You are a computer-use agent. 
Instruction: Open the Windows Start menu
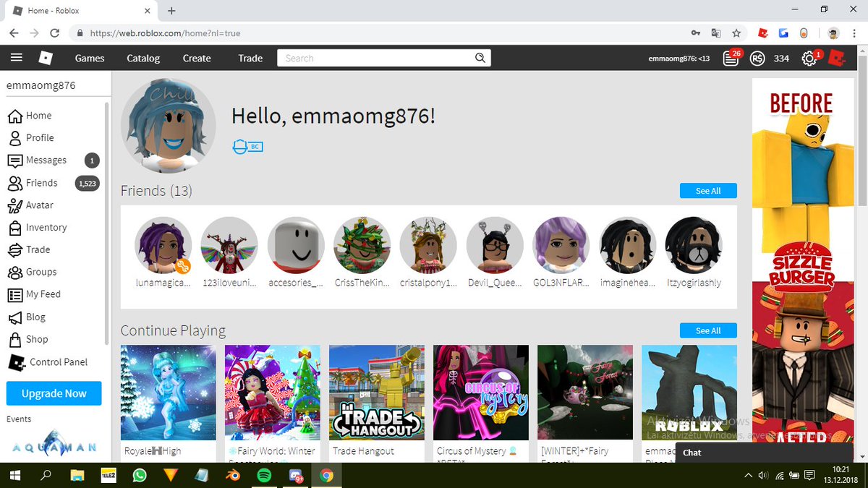pyautogui.click(x=14, y=475)
